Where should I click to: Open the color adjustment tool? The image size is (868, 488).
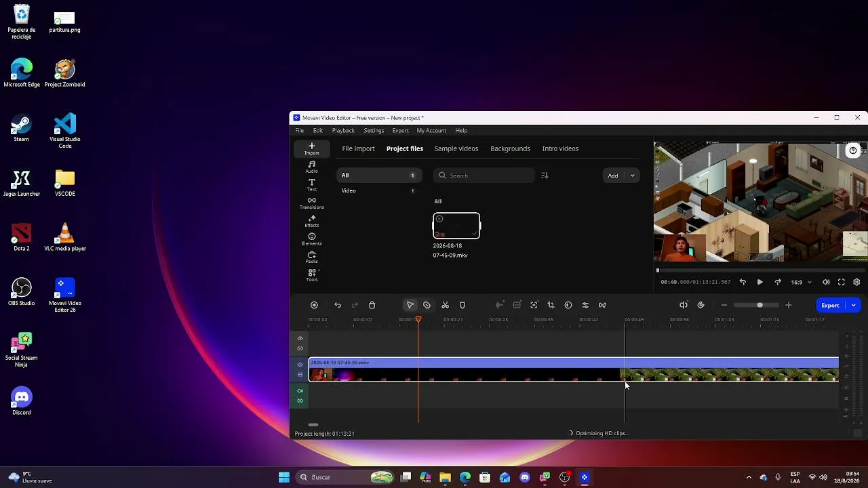[568, 305]
